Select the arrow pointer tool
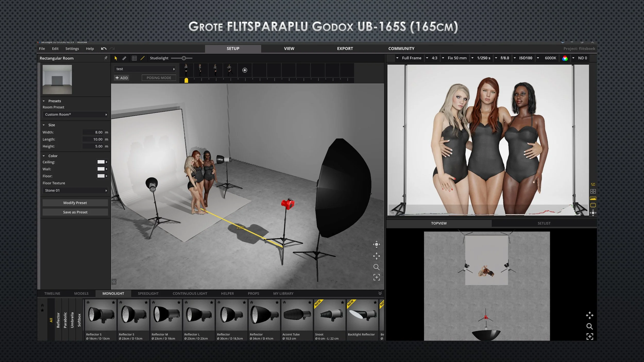 [x=116, y=58]
